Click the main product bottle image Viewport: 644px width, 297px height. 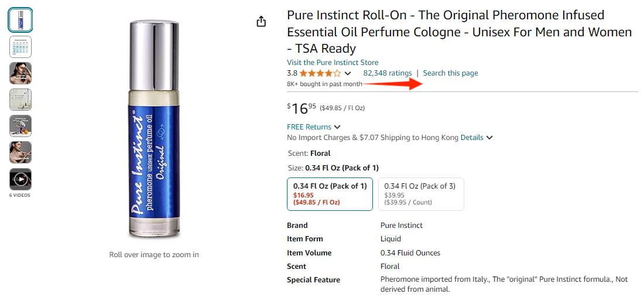(x=154, y=129)
